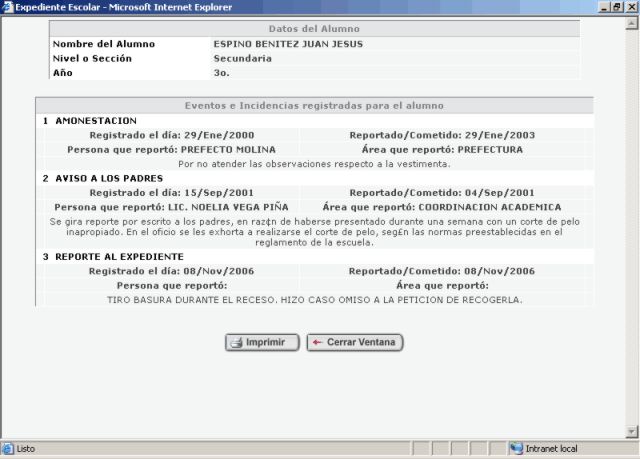Select the student name ESPINO BENITEZ JUAN JESUS
The image size is (640, 459).
click(x=288, y=44)
